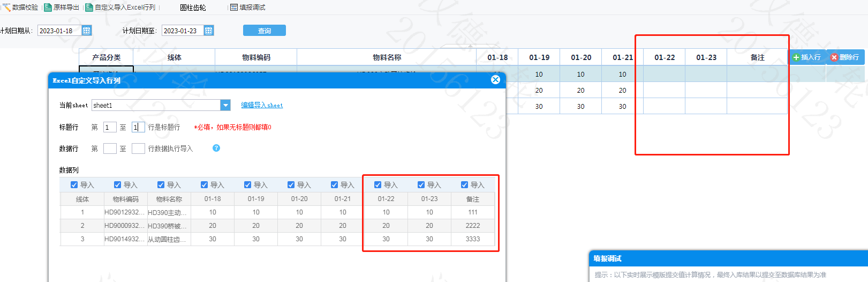Select dialog cell HD9012932… in row 1
Screen dimensions: 868x282
pos(125,212)
